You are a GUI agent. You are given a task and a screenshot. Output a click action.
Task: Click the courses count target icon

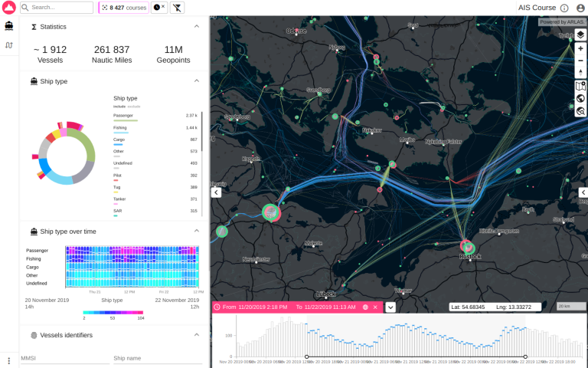click(x=105, y=8)
